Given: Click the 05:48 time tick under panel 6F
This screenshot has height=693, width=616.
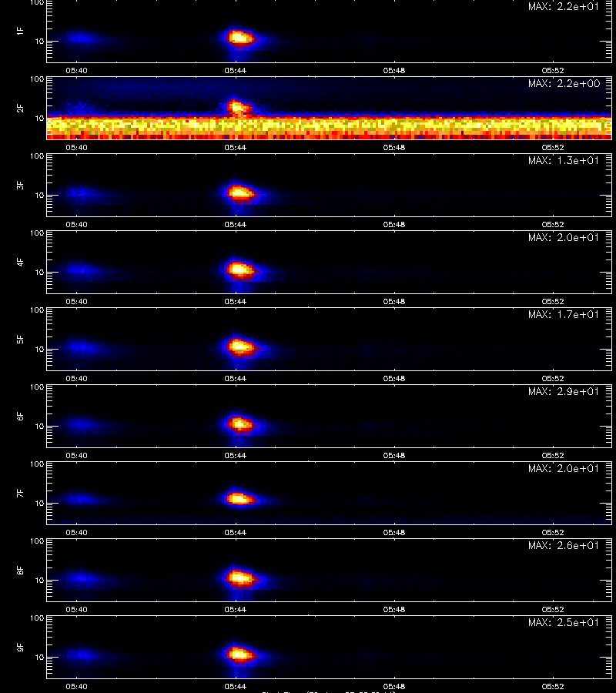Looking at the screenshot, I should tap(393, 455).
